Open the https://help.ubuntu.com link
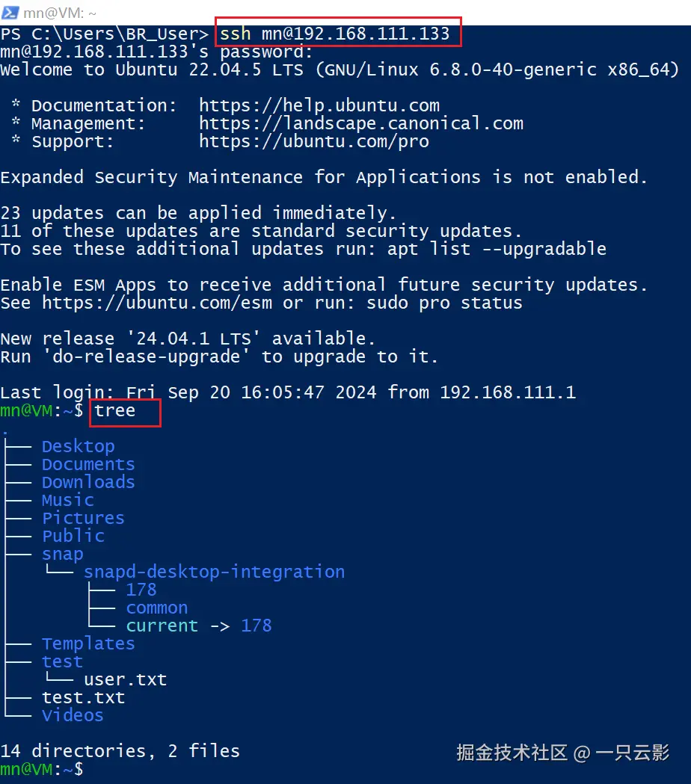The image size is (691, 784). pos(319,105)
